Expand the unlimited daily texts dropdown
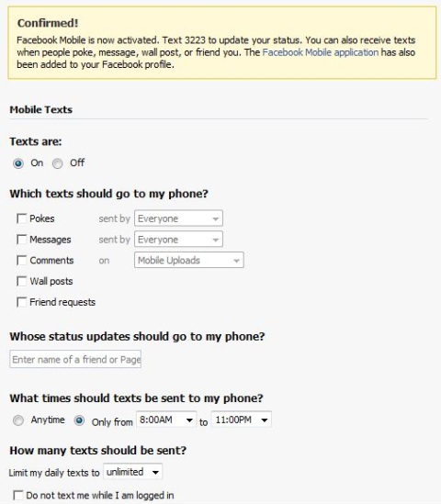441x504 pixels. [132, 472]
